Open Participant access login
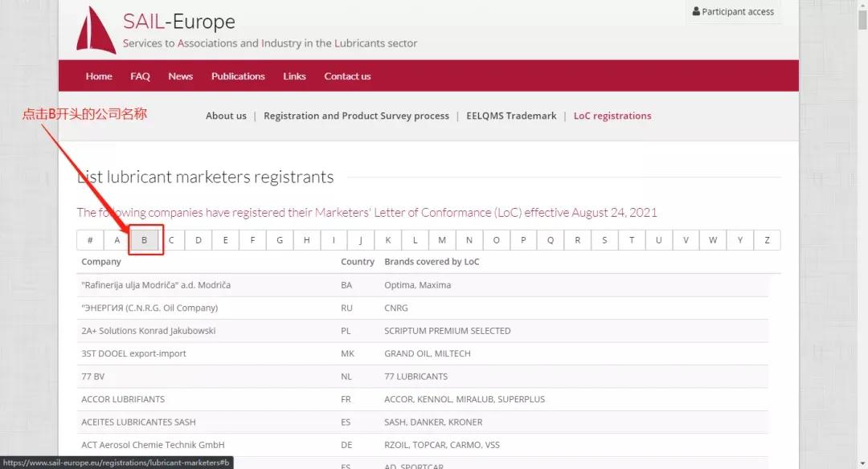Image resolution: width=868 pixels, height=469 pixels. pos(732,12)
